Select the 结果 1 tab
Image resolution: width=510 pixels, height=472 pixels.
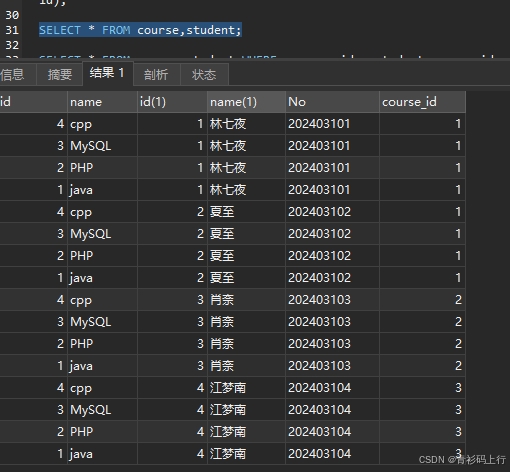pos(108,73)
